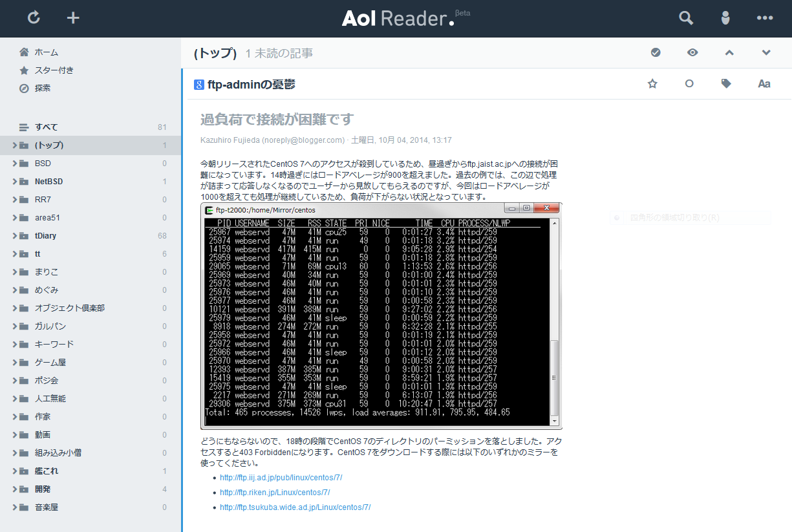Go to previous article up chevron
The height and width of the screenshot is (532, 792).
pyautogui.click(x=729, y=52)
